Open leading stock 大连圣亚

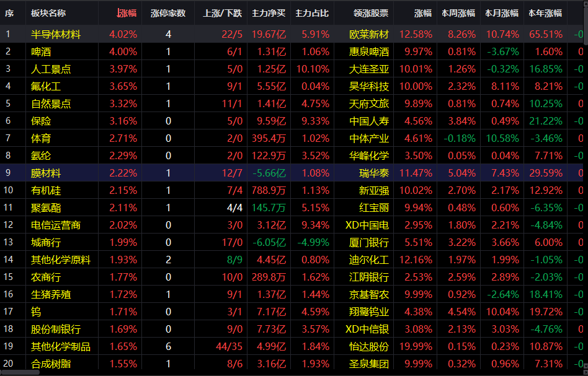click(369, 69)
